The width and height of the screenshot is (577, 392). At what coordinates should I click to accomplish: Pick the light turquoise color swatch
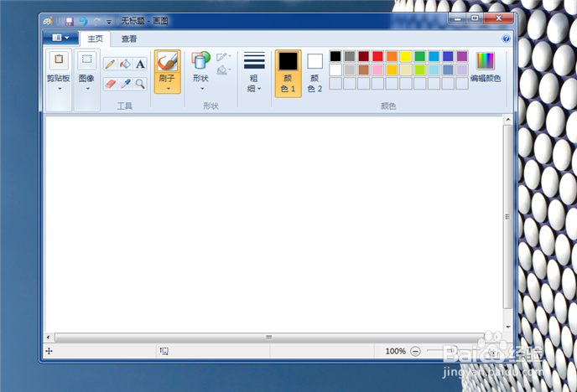point(434,70)
